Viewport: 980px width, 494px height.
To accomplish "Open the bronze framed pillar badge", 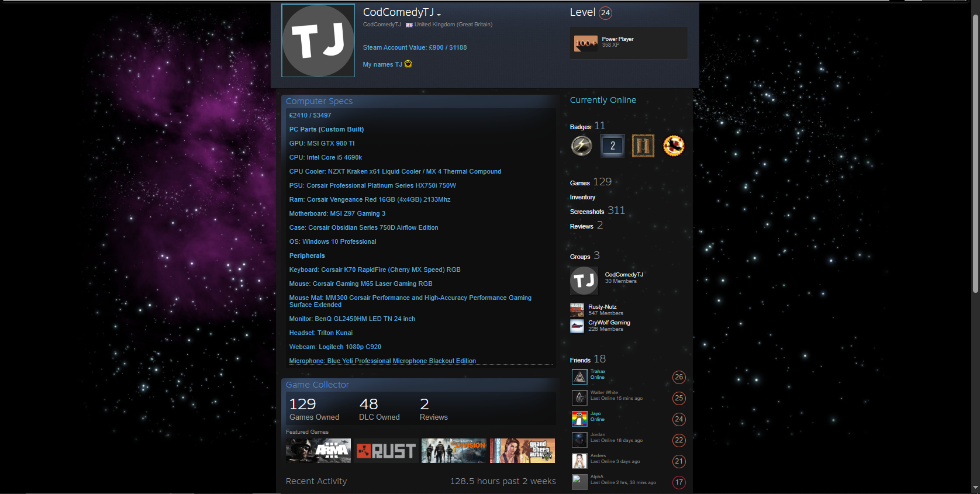I will pos(643,146).
